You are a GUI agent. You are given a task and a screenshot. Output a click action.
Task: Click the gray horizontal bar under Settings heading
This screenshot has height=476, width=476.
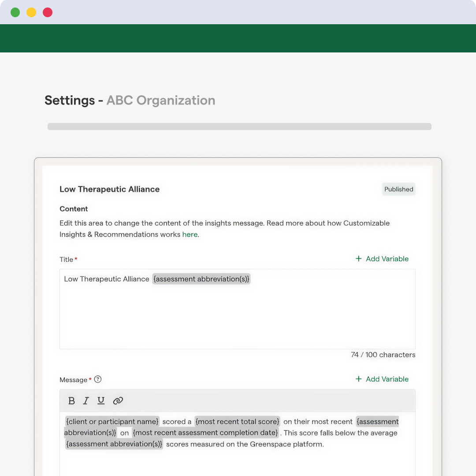tap(239, 126)
